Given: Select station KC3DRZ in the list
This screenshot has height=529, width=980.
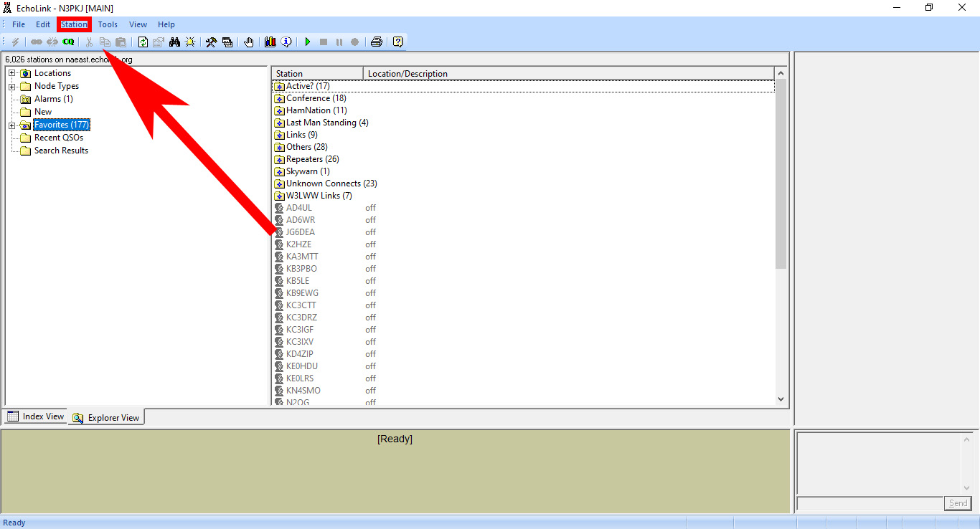Looking at the screenshot, I should (x=301, y=318).
